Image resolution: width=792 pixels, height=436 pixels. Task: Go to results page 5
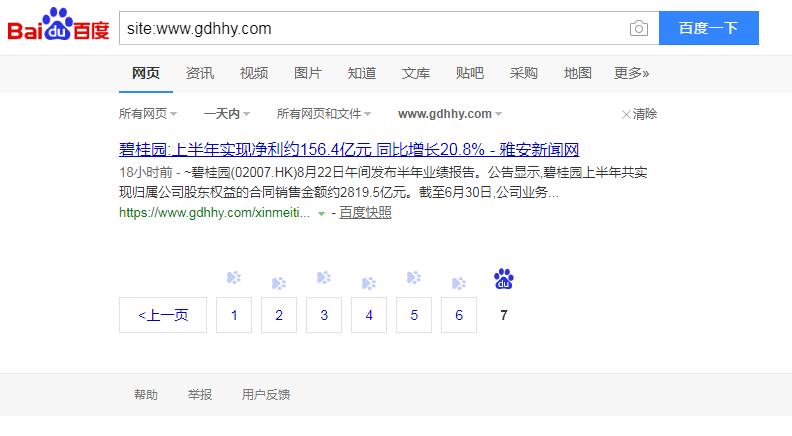[x=414, y=315]
